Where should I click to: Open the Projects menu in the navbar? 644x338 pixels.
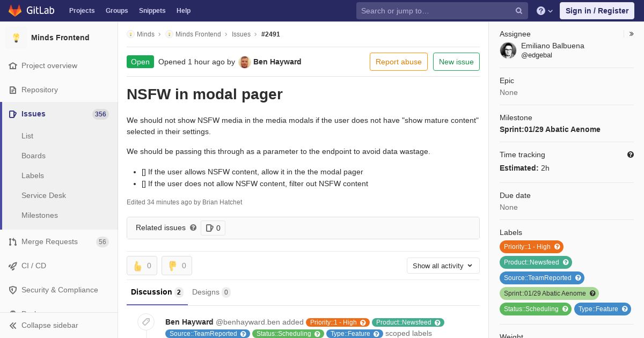point(82,11)
